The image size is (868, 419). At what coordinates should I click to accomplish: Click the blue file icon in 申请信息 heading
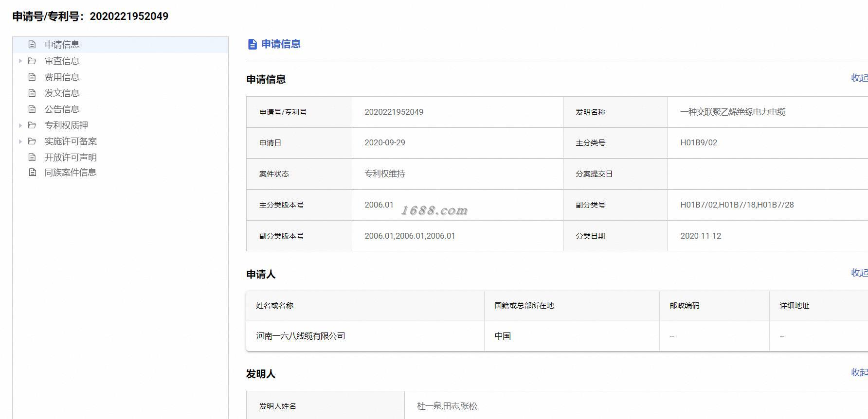[252, 44]
